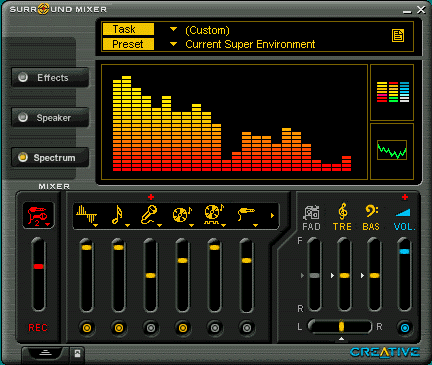Click the MIDI music note icon

tap(117, 214)
